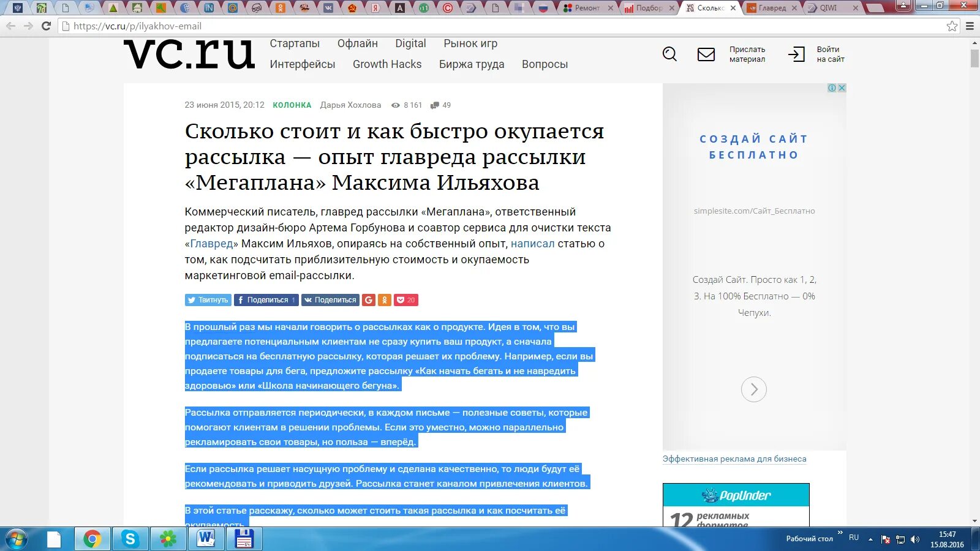The width and height of the screenshot is (980, 551).
Task: Click the browser forward arrow
Action: click(28, 26)
